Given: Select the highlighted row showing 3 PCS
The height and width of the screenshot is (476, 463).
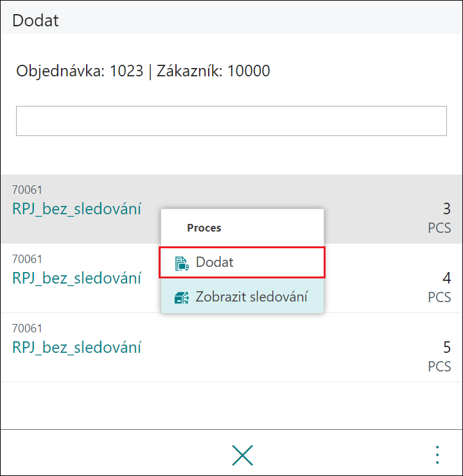Looking at the screenshot, I should pyautogui.click(x=231, y=209).
